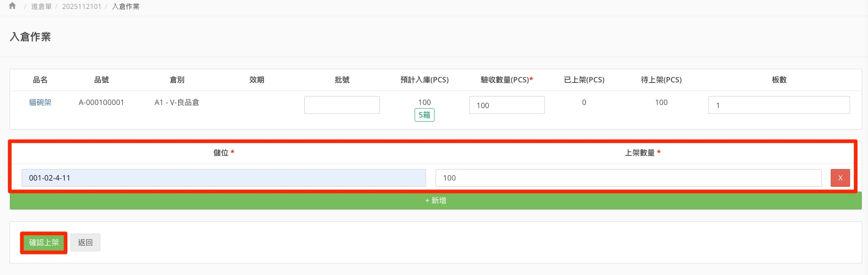
Task: Go to the 2025112101 breadcrumb entry
Action: click(81, 6)
